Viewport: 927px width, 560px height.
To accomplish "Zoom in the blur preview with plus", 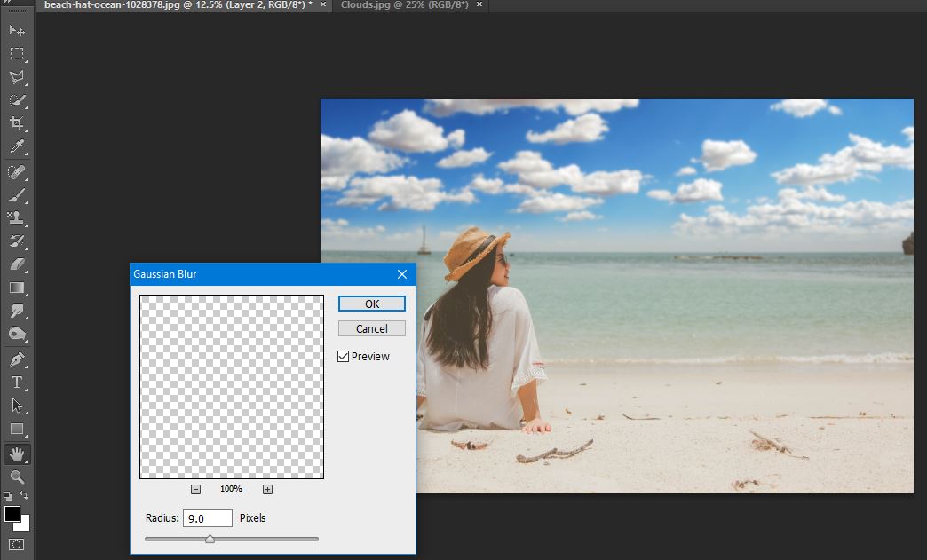I will tap(267, 489).
